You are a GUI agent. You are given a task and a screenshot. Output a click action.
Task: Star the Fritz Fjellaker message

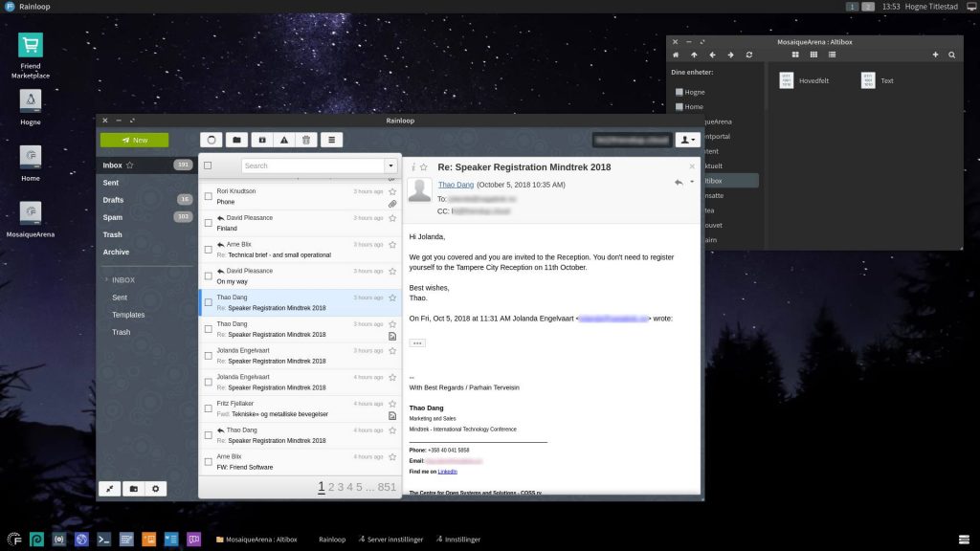pyautogui.click(x=392, y=404)
